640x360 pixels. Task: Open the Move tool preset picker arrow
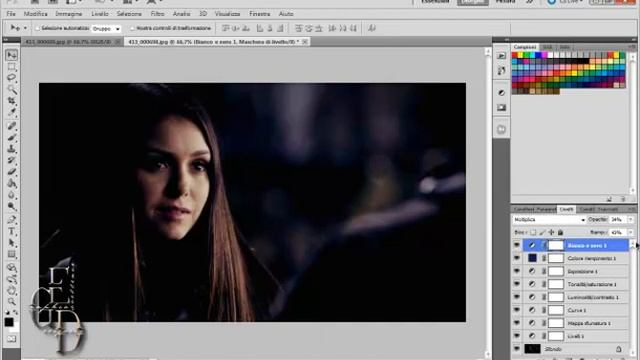(25, 28)
